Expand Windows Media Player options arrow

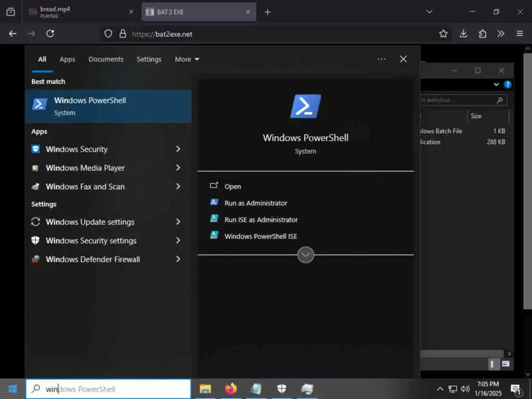click(178, 168)
